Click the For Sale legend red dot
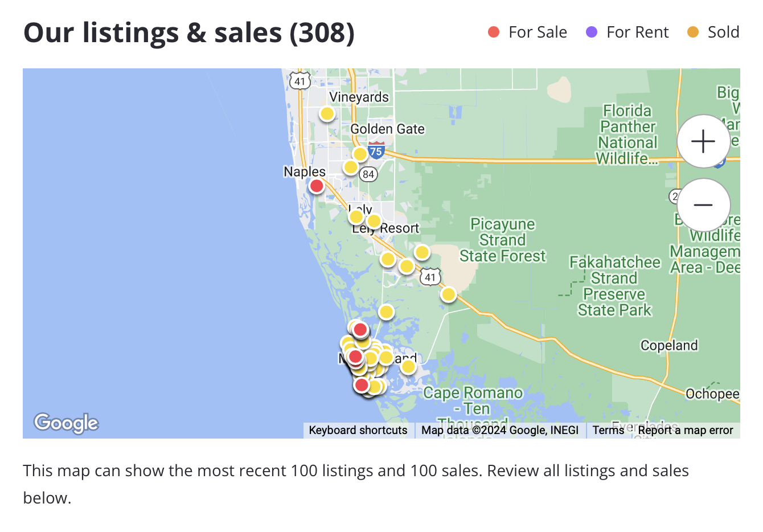The height and width of the screenshot is (532, 763). (494, 32)
